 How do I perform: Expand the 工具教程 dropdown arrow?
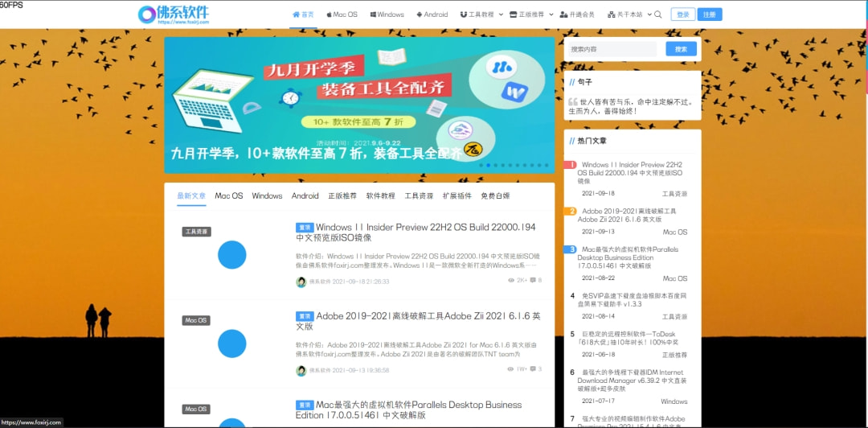(x=501, y=14)
